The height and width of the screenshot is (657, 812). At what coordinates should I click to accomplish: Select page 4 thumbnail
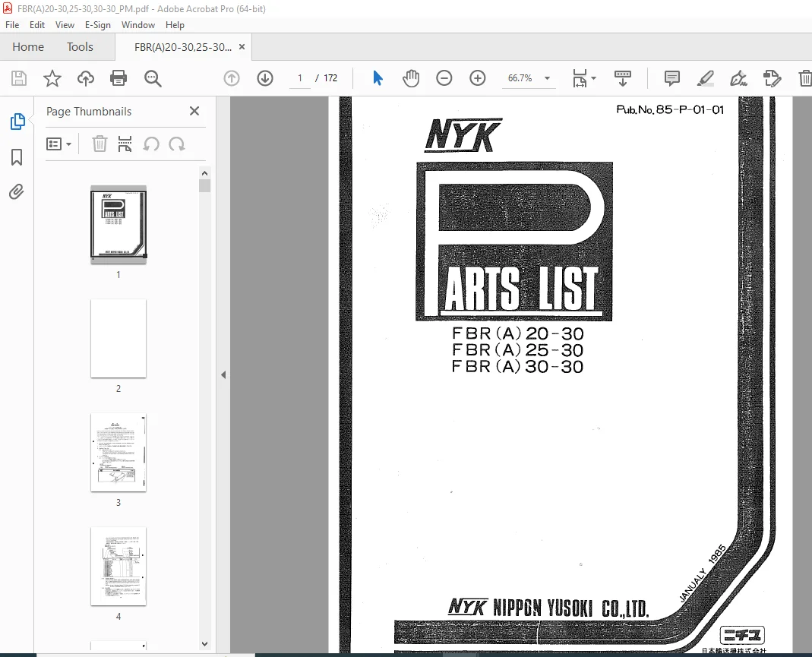[118, 567]
